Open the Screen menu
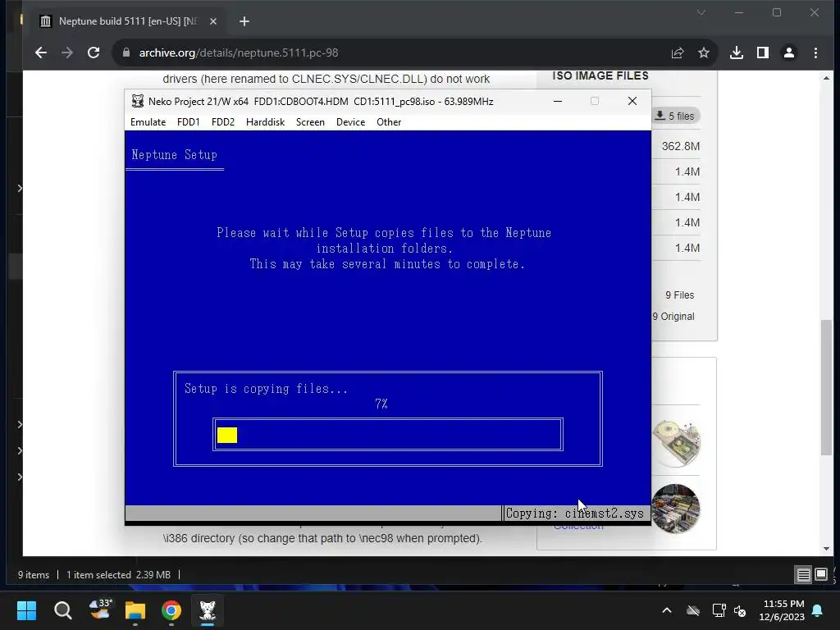840x630 pixels. coord(310,122)
